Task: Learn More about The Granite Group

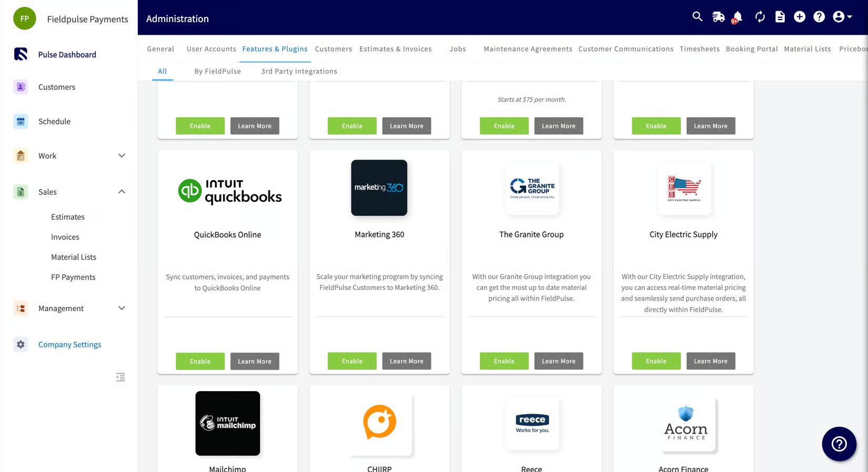Action: tap(559, 361)
